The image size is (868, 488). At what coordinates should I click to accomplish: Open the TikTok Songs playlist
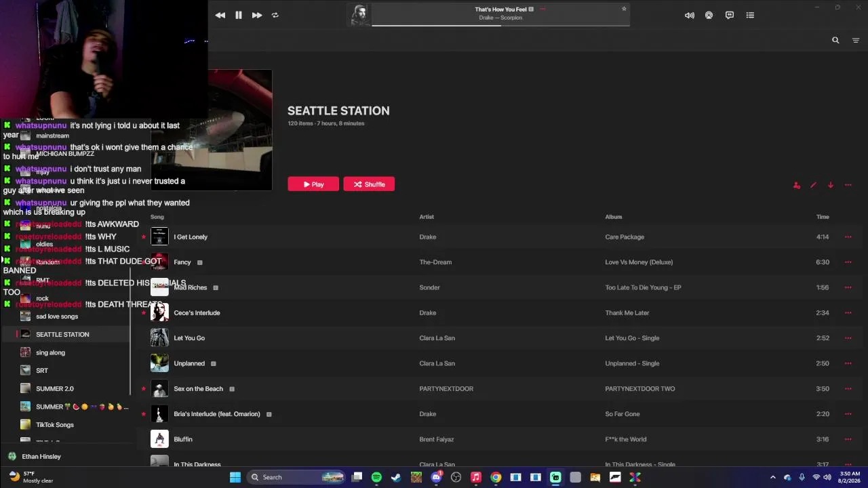click(x=54, y=425)
